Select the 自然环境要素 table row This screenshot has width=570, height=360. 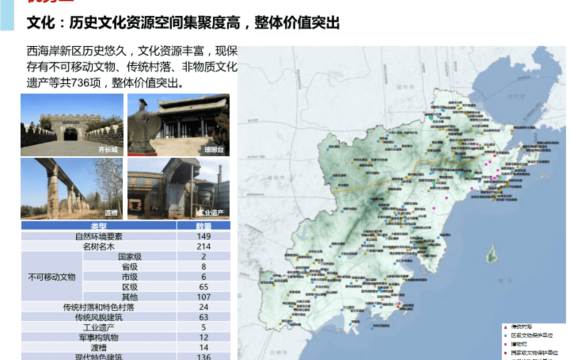125,236
